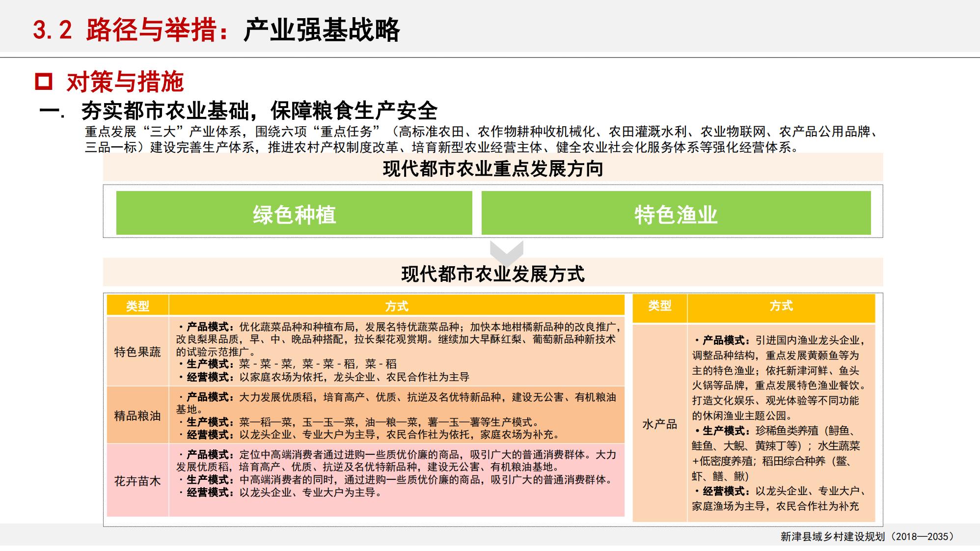The image size is (980, 551).
Task: Click 水产品 产品模式 '引进国内渔业龙头企业'
Action: click(807, 340)
